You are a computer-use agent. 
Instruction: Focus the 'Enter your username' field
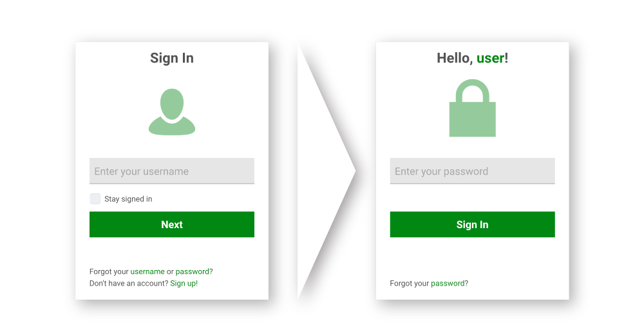coord(172,171)
